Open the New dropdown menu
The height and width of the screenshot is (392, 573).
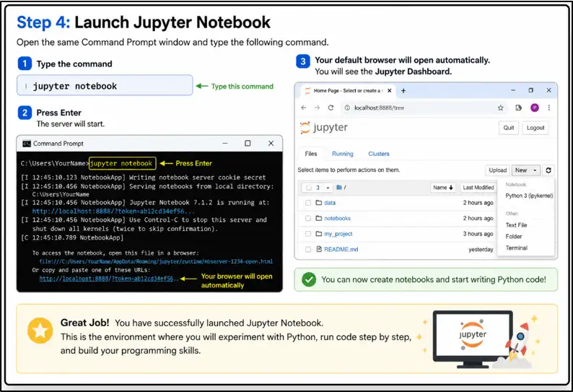pyautogui.click(x=525, y=170)
